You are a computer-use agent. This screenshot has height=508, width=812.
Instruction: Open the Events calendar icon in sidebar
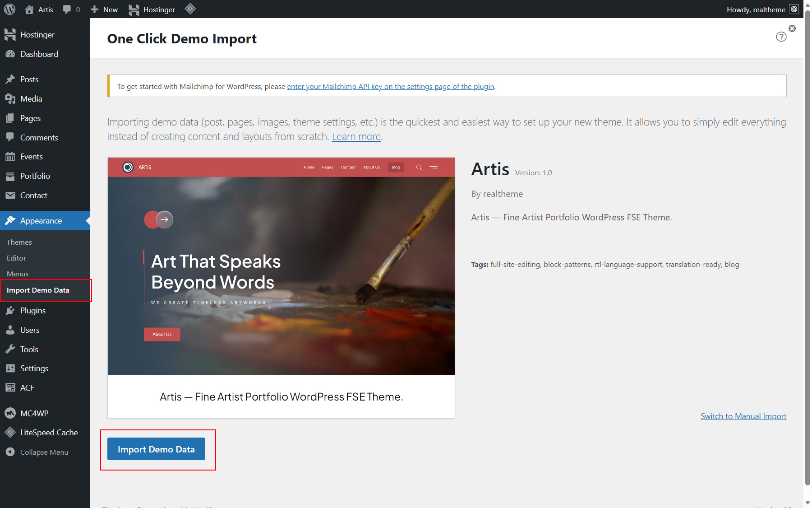pyautogui.click(x=10, y=157)
